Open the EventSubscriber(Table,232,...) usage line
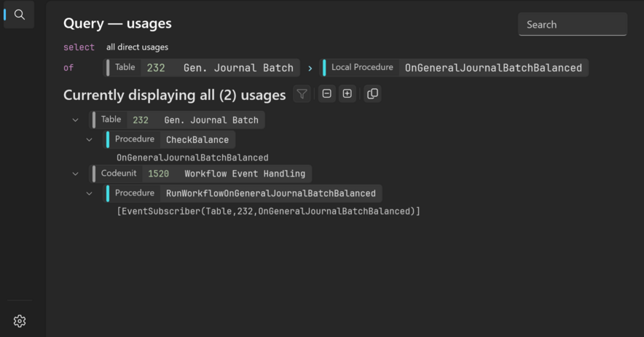The width and height of the screenshot is (644, 337). [x=268, y=211]
